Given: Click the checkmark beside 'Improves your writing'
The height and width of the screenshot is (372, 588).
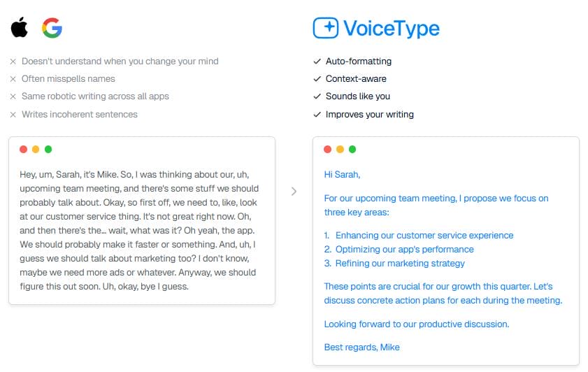Looking at the screenshot, I should 317,115.
